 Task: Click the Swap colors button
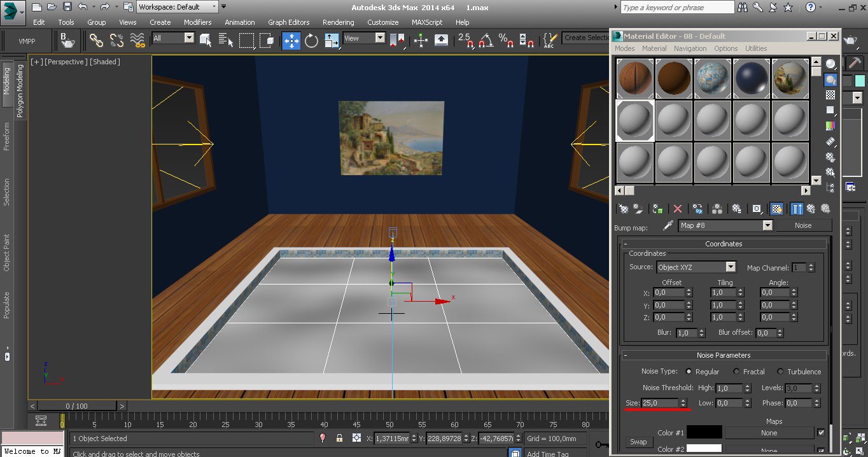tap(638, 442)
